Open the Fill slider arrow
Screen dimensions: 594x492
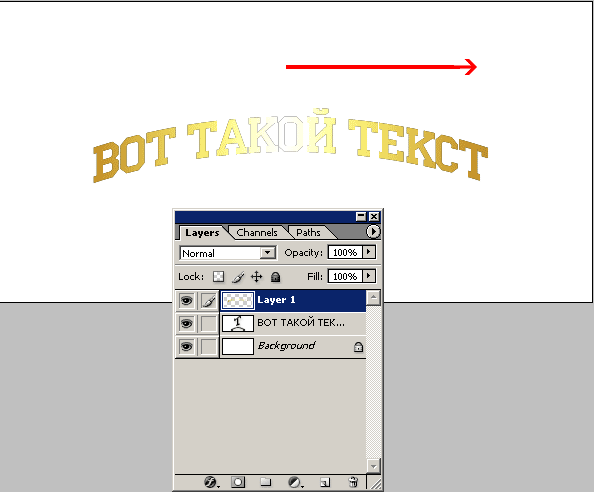(369, 276)
